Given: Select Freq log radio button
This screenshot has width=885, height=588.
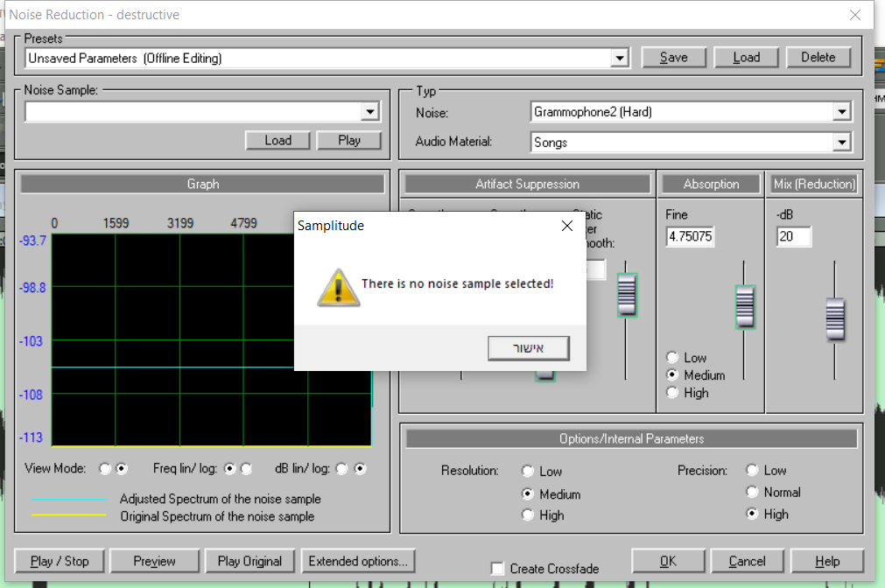Looking at the screenshot, I should pos(246,469).
